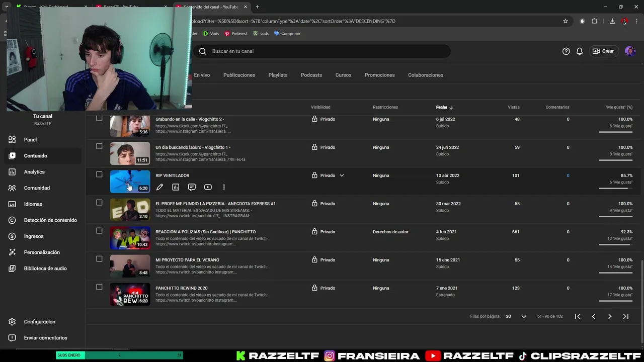644x362 pixels.
Task: Open details editor for RIP VENTILADOR
Action: click(159, 187)
